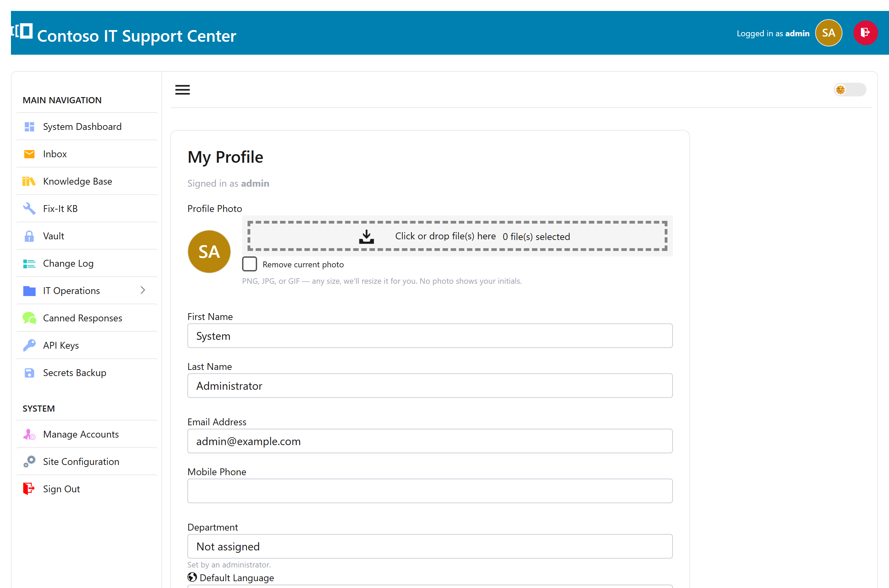Click the Change Log list icon
889x588 pixels.
pos(29,264)
